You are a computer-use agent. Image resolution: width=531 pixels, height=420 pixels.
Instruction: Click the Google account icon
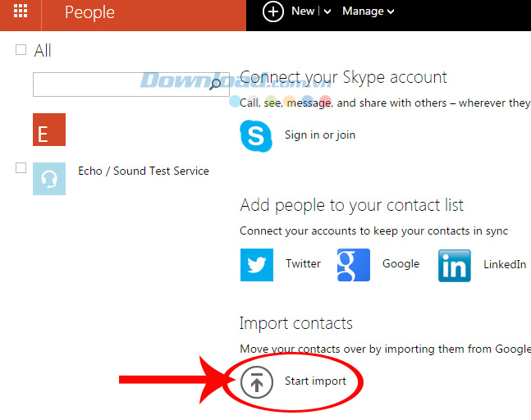(353, 265)
